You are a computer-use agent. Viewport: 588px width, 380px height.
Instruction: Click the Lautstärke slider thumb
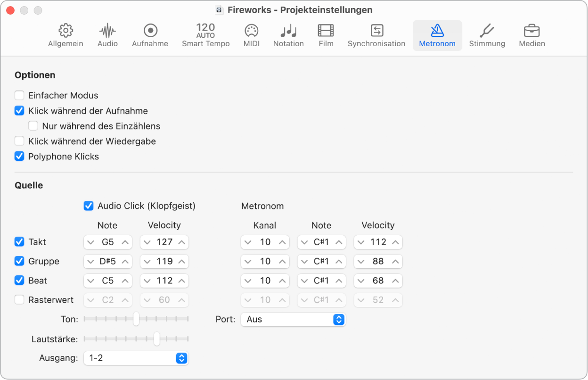(157, 339)
